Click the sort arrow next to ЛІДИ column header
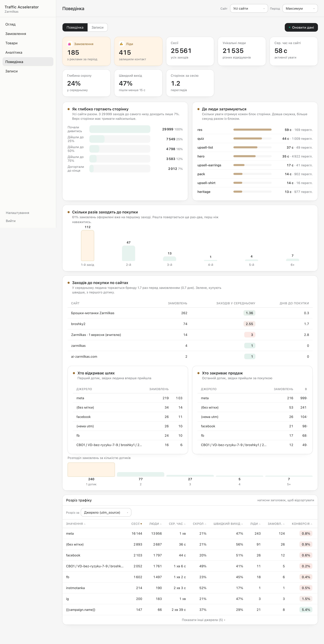The image size is (324, 644). pyautogui.click(x=260, y=524)
